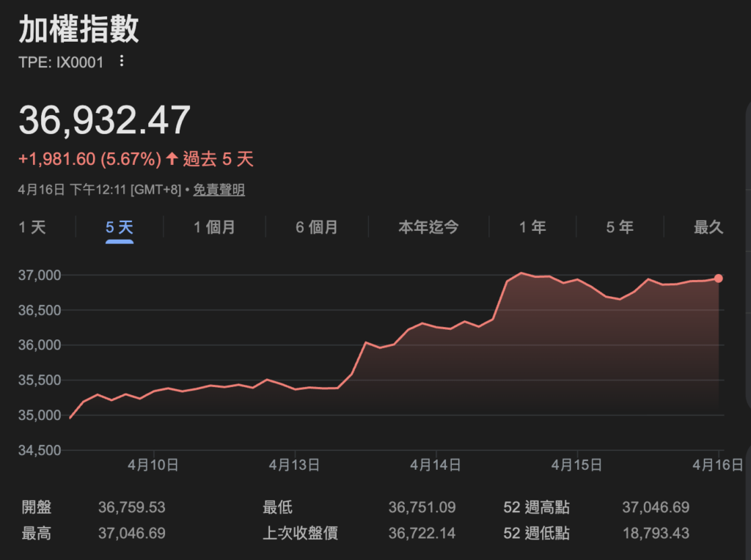Click the 4月13日 date axis marker
This screenshot has width=751, height=560.
point(294,465)
